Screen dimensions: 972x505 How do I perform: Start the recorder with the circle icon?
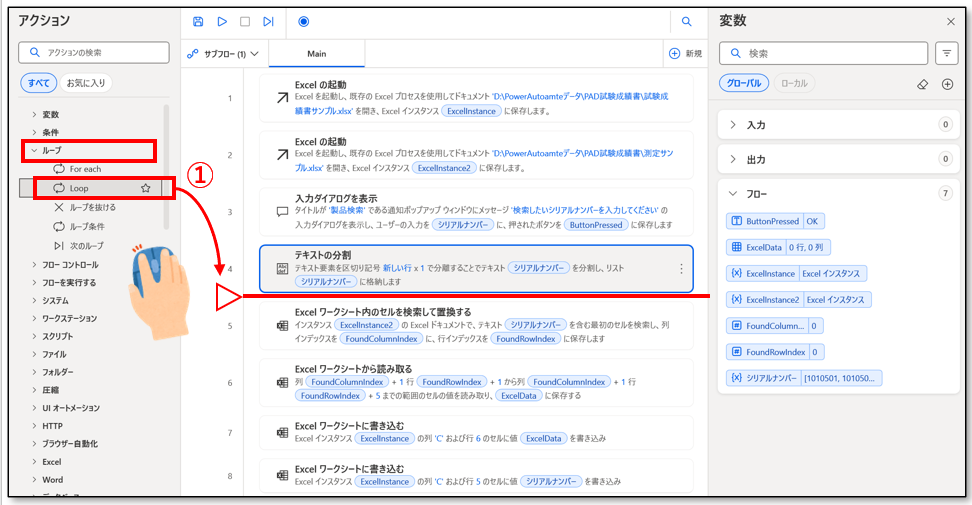tap(303, 21)
